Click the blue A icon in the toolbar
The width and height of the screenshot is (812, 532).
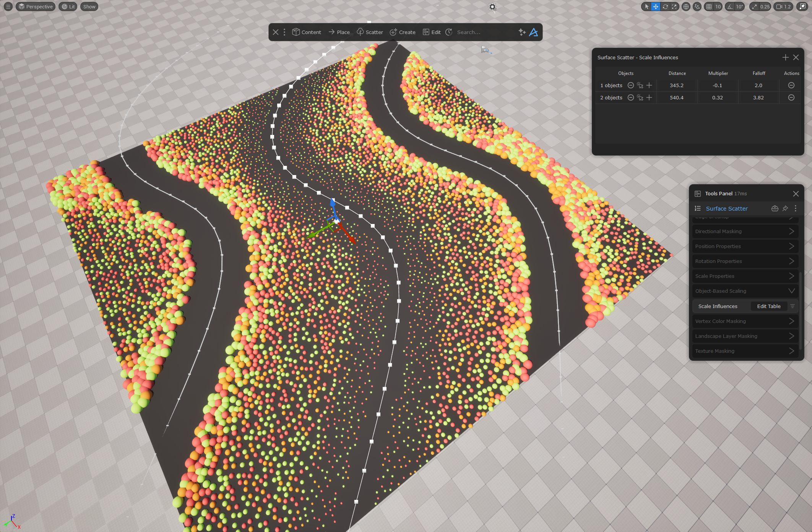coord(533,32)
